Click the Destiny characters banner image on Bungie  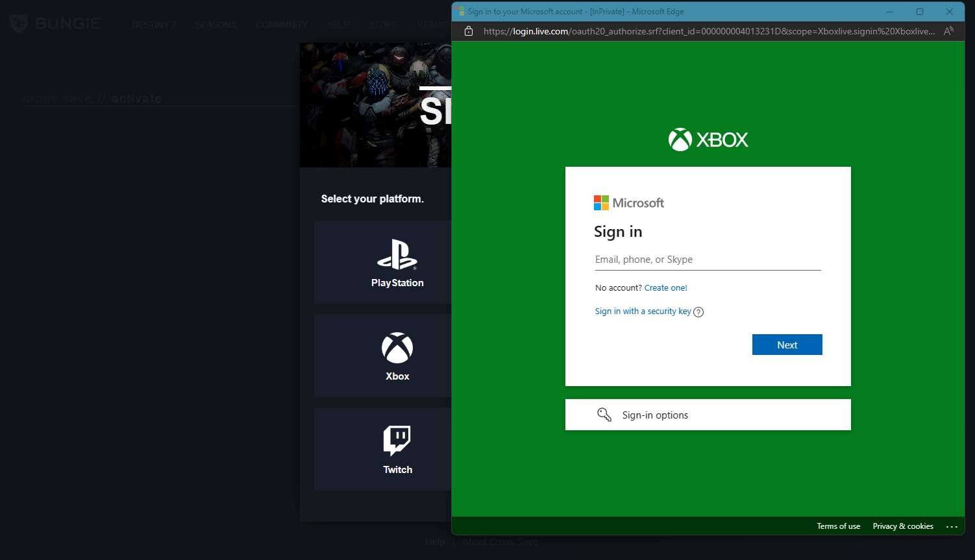coord(375,105)
